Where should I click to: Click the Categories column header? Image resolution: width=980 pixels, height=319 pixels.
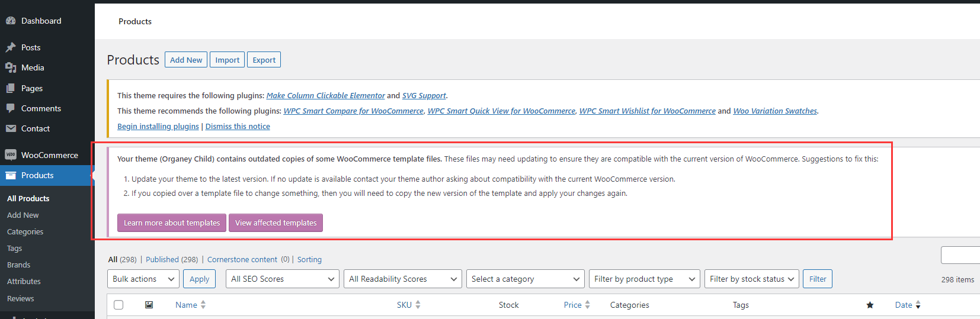[630, 305]
